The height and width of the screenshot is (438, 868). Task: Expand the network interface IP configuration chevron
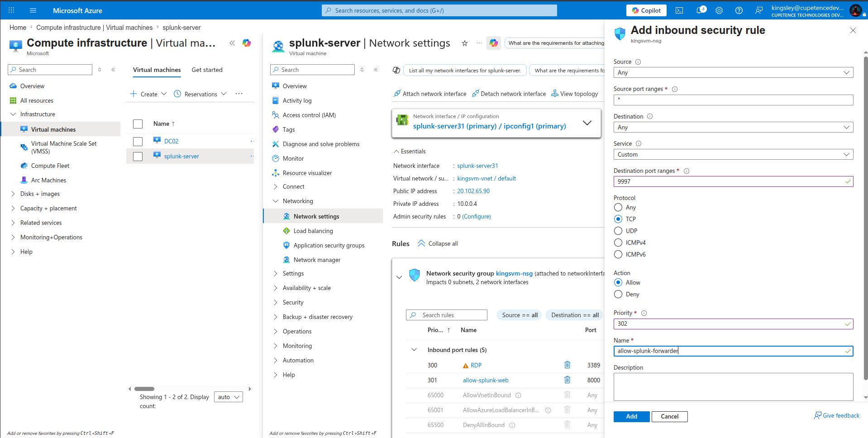pos(587,123)
